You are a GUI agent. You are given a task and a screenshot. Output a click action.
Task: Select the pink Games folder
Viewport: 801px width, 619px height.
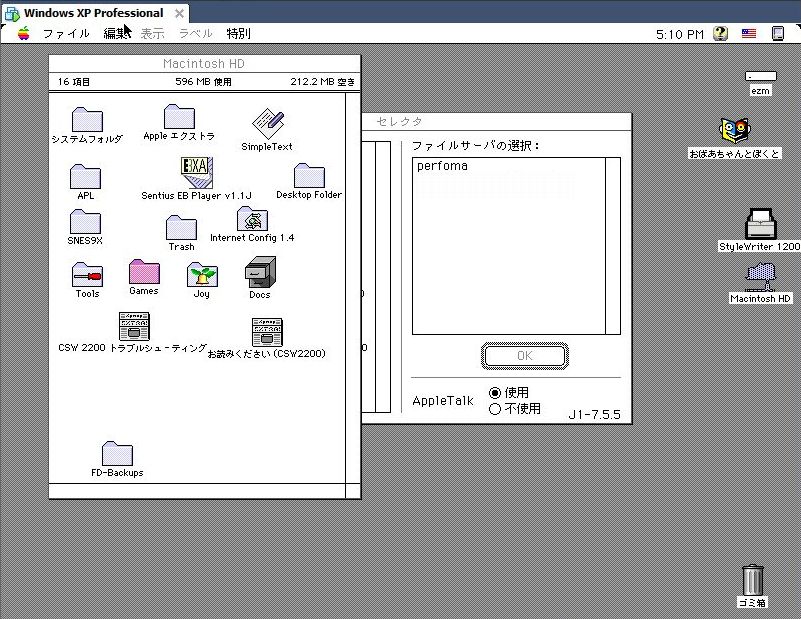pyautogui.click(x=144, y=272)
